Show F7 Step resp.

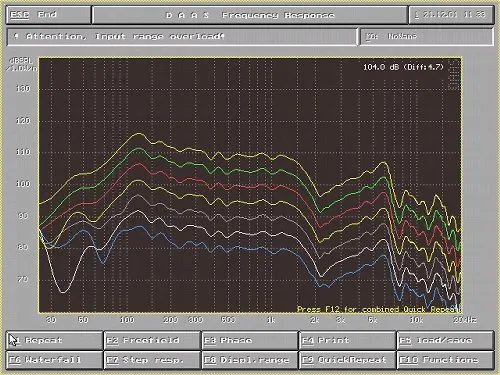pos(152,360)
